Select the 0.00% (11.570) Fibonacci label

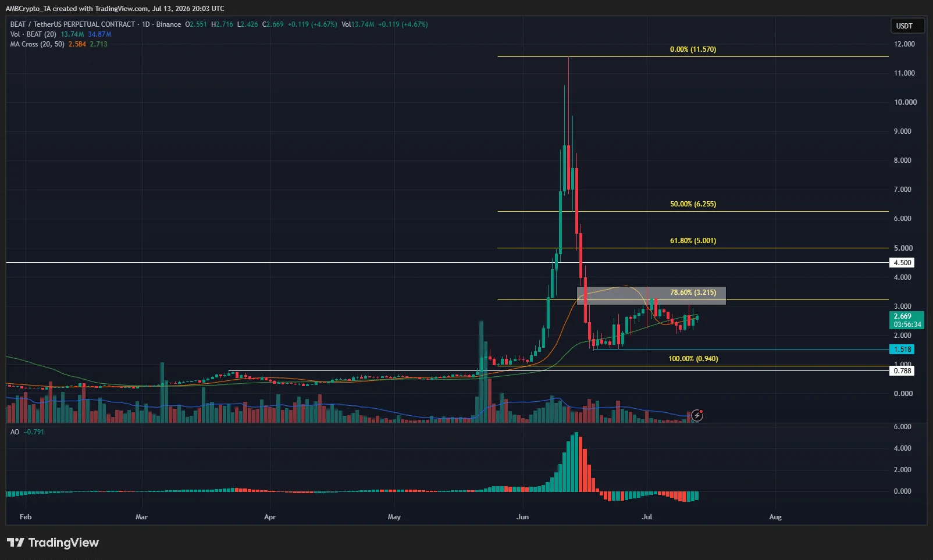coord(693,49)
